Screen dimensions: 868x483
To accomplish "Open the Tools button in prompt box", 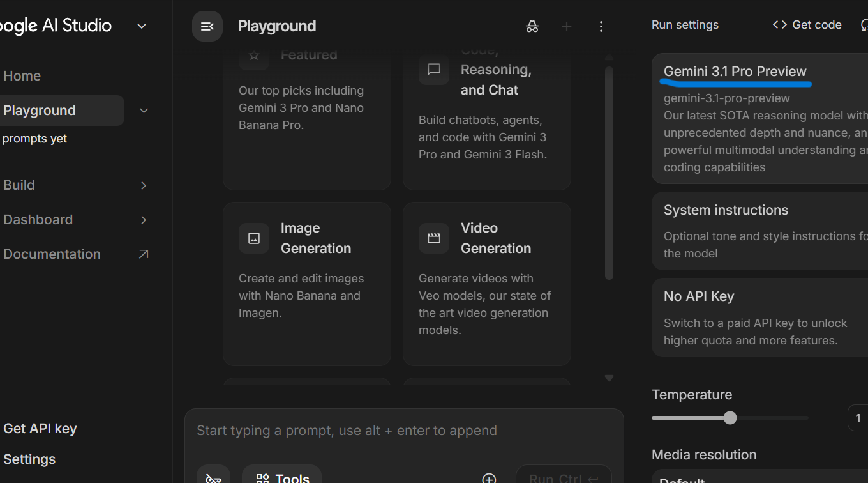I will tap(282, 477).
